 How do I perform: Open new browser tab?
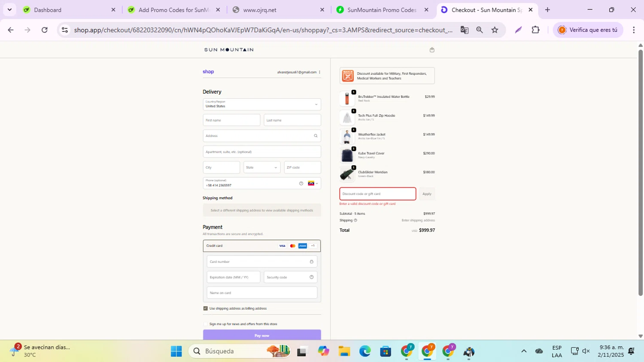point(547,9)
